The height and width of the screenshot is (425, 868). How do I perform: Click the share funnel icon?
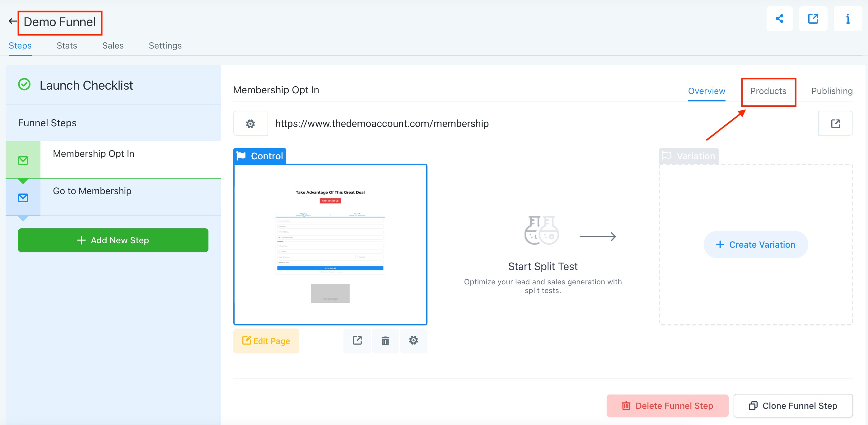pos(779,19)
